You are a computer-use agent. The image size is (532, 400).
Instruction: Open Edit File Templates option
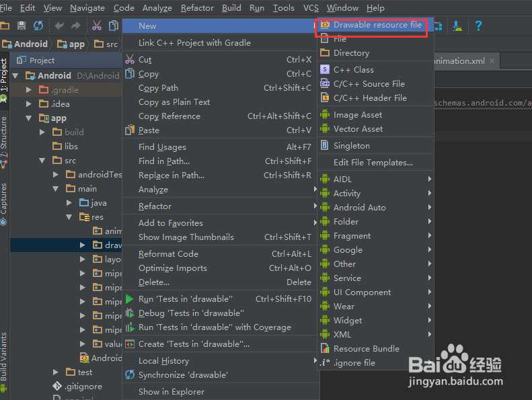coord(375,163)
